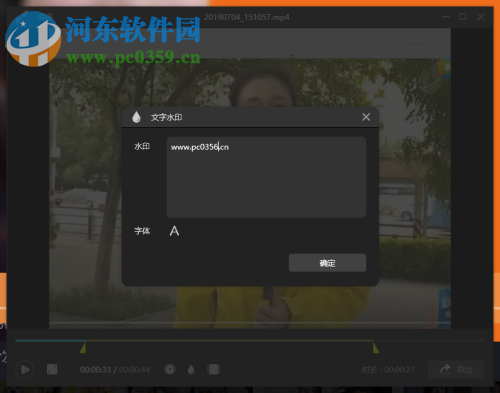Select the right trim marker on timeline
The width and height of the screenshot is (500, 393).
[376, 348]
